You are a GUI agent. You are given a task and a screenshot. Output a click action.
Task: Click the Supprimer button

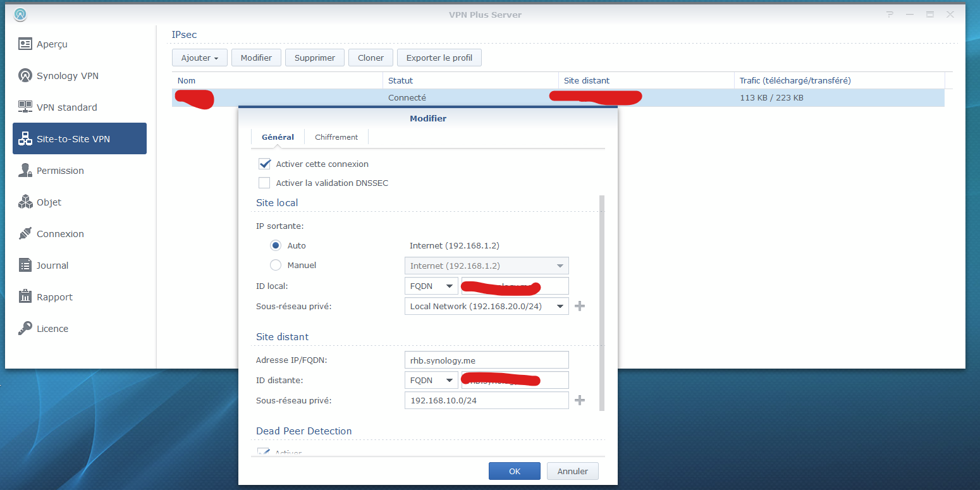(x=315, y=58)
